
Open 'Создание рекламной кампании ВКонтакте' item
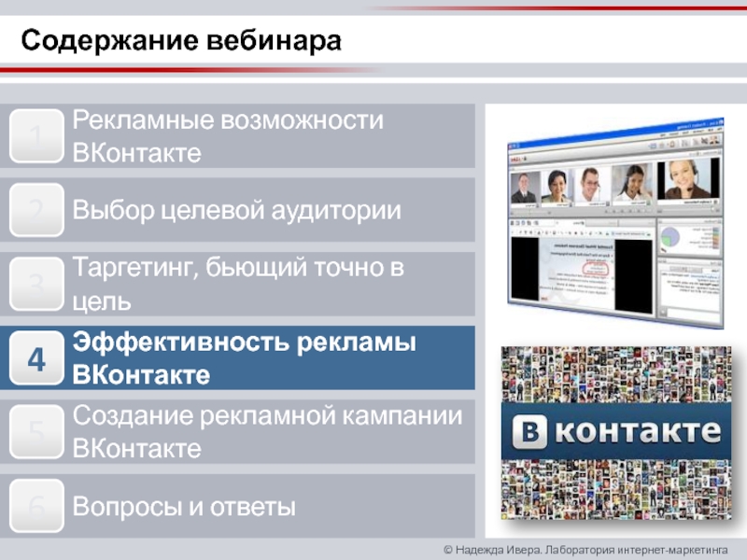pyautogui.click(x=237, y=432)
